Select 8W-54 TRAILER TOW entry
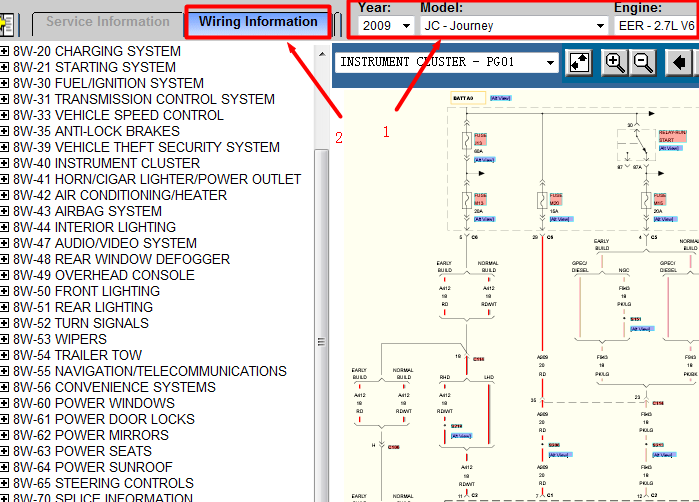Image resolution: width=699 pixels, height=502 pixels. coord(77,355)
